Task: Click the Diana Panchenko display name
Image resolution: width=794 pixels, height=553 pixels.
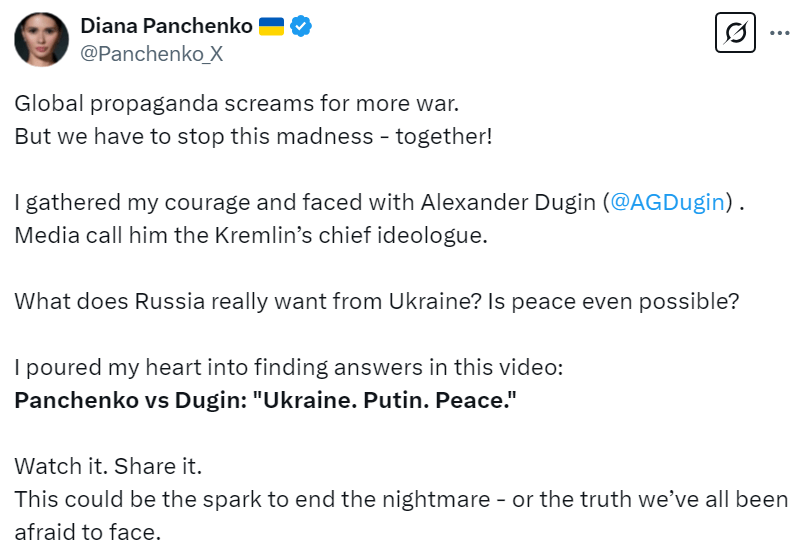Action: pyautogui.click(x=166, y=26)
